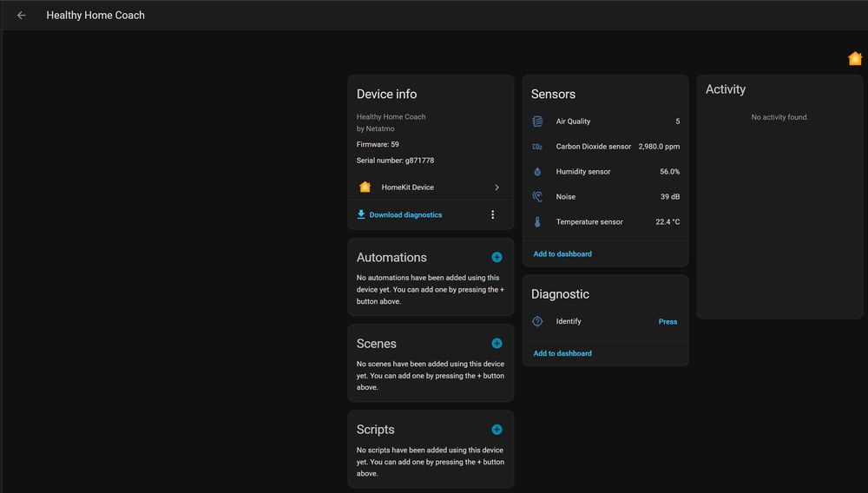The height and width of the screenshot is (493, 868).
Task: Open the Carbon Dioxide sensor reading 2,980.0 ppm
Action: (x=659, y=147)
